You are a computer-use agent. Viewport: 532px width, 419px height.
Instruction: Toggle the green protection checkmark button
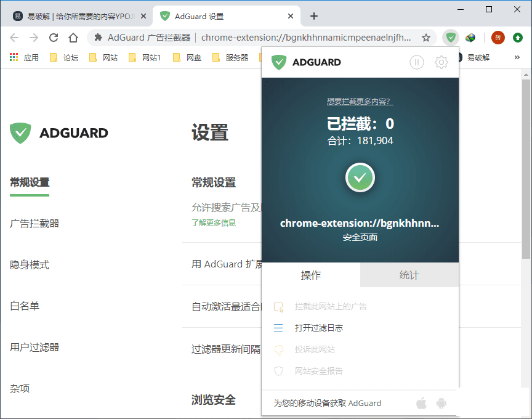[x=360, y=177]
